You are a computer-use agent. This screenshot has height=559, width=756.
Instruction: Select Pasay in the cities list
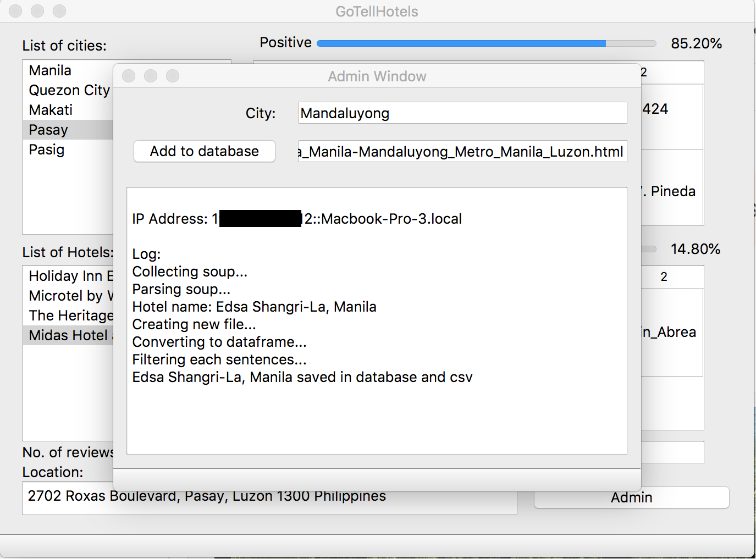coord(68,130)
